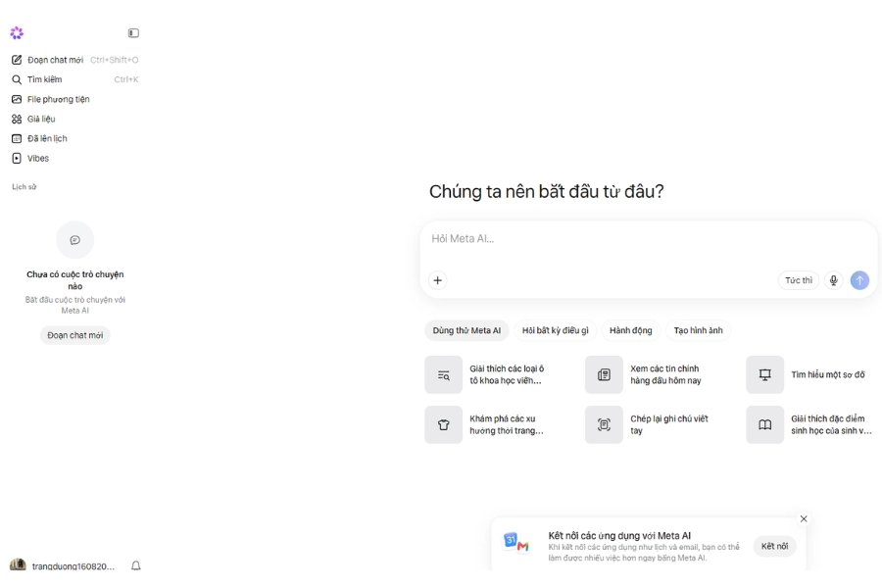Choose Giải thích đặc điểm sinh học suggestion
This screenshot has height=588, width=882.
pos(810,424)
